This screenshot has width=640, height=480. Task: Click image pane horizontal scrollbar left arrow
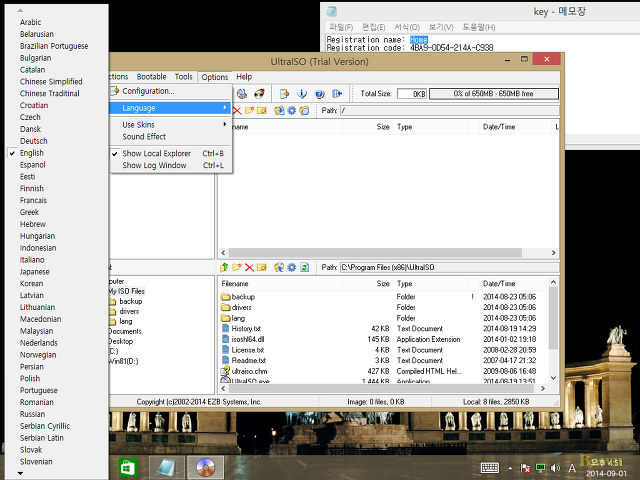(223, 253)
